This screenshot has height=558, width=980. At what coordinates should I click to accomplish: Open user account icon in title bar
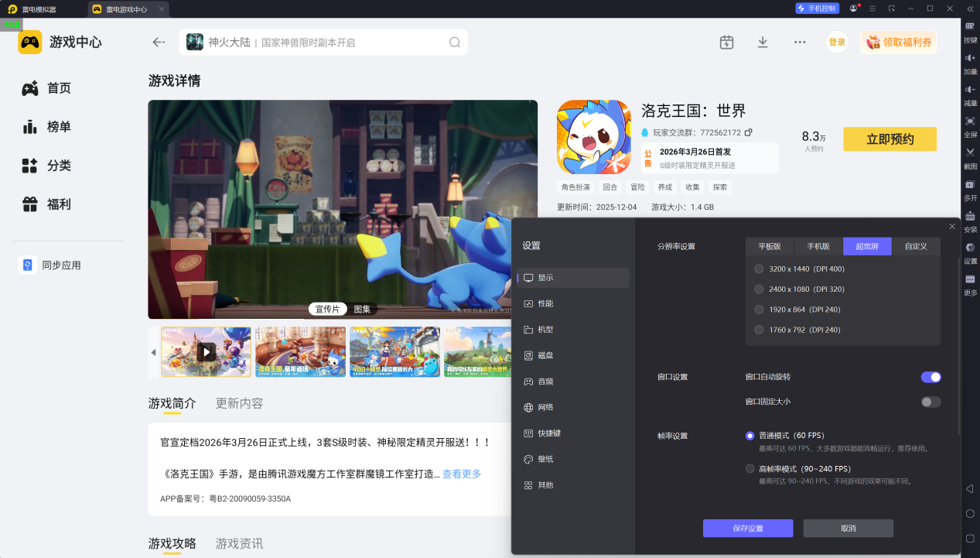click(x=854, y=9)
